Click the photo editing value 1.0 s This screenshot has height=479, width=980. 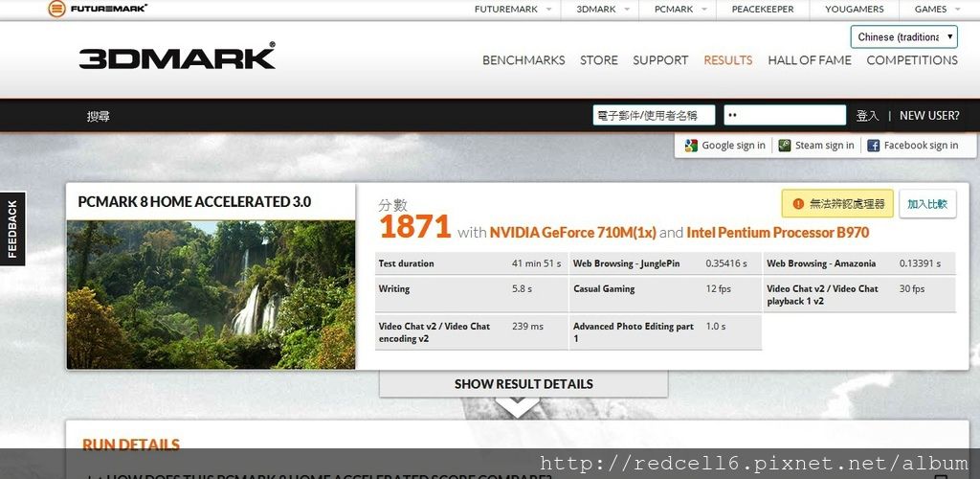716,327
